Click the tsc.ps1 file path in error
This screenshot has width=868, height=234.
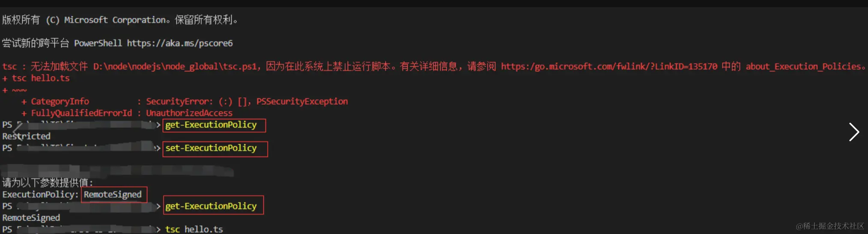pos(175,66)
